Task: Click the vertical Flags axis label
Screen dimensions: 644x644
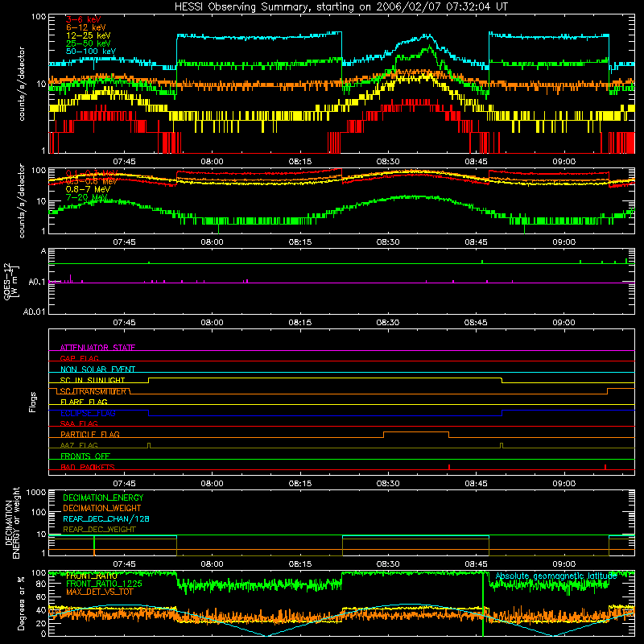Action: pyautogui.click(x=33, y=402)
